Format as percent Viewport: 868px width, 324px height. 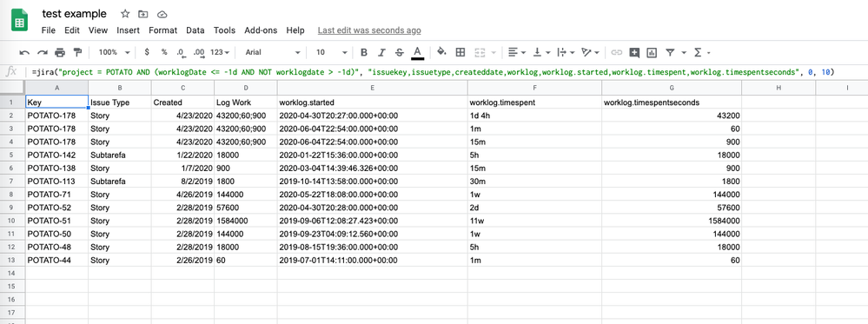[x=164, y=52]
